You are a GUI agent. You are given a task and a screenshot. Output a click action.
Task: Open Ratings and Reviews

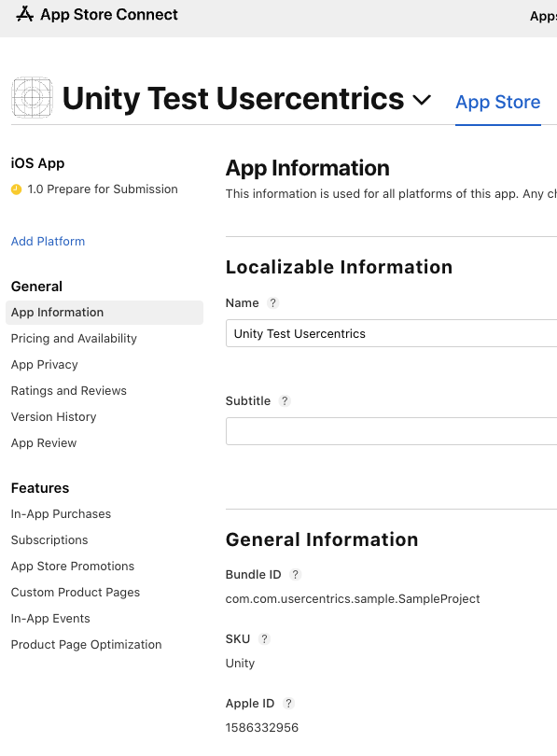pyautogui.click(x=69, y=390)
